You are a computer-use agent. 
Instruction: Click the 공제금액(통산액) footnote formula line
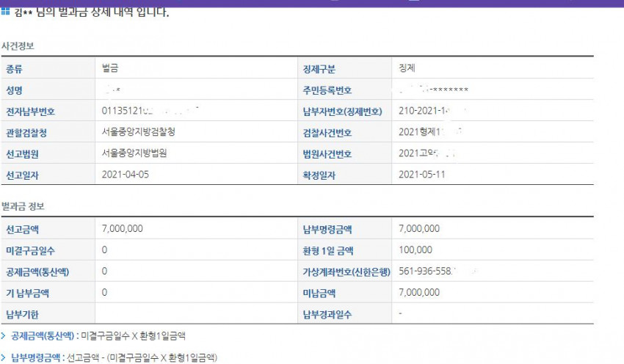[x=98, y=336]
